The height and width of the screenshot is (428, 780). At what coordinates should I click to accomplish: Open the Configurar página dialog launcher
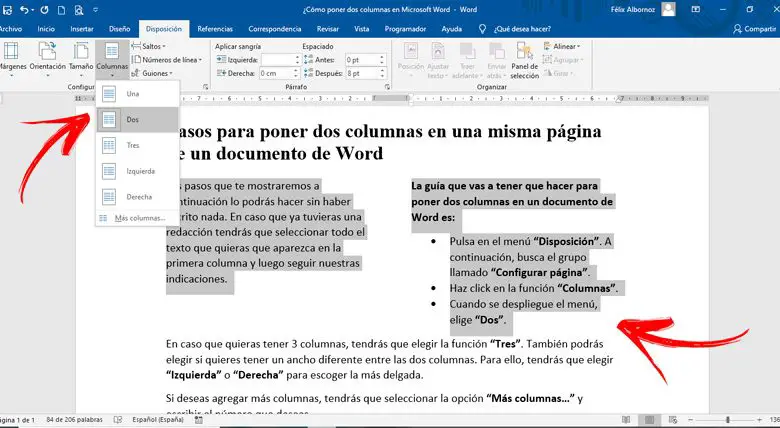point(205,87)
